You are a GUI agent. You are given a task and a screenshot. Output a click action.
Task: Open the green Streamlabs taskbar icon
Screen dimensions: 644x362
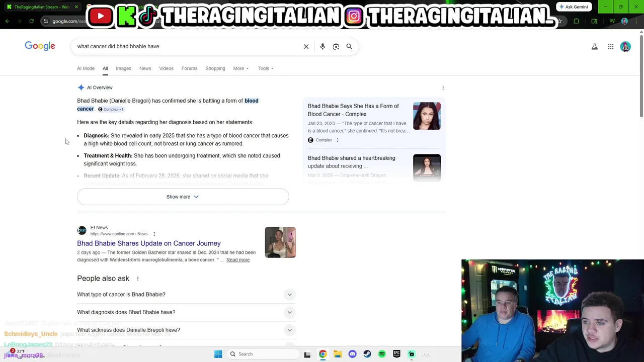(411, 354)
